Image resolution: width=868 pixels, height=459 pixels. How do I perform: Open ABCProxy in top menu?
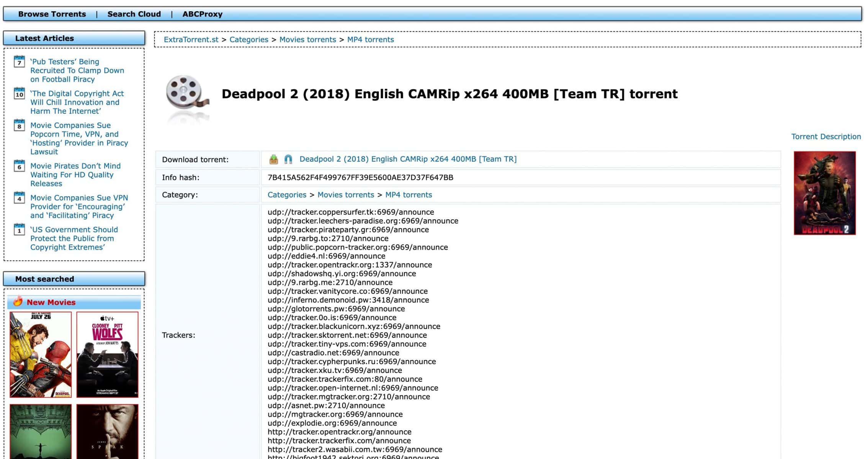coord(202,14)
